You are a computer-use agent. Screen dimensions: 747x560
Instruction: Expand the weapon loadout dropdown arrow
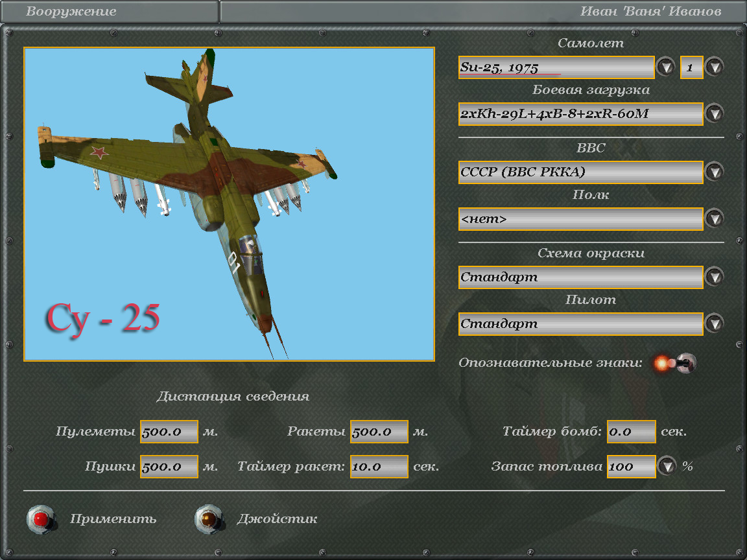(714, 114)
